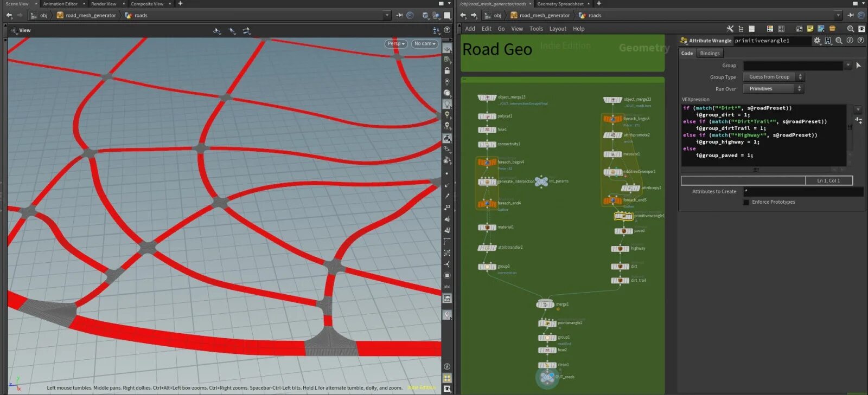Click the VEXpression code editor
Screen dimensions: 868x395
click(764, 135)
